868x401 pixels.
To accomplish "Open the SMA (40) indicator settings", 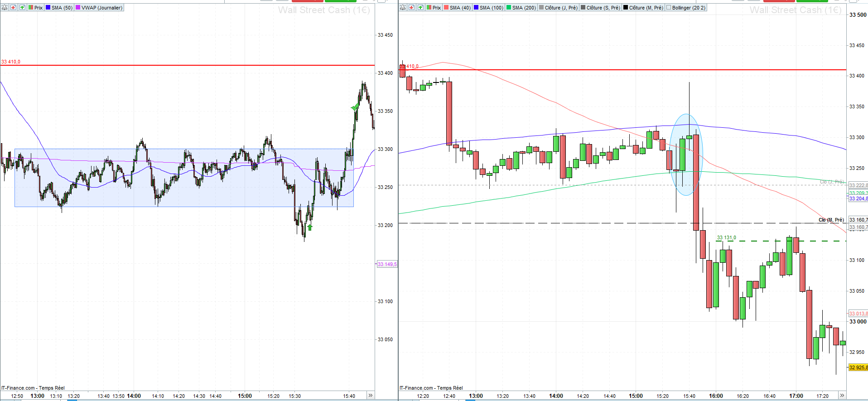I will (458, 8).
